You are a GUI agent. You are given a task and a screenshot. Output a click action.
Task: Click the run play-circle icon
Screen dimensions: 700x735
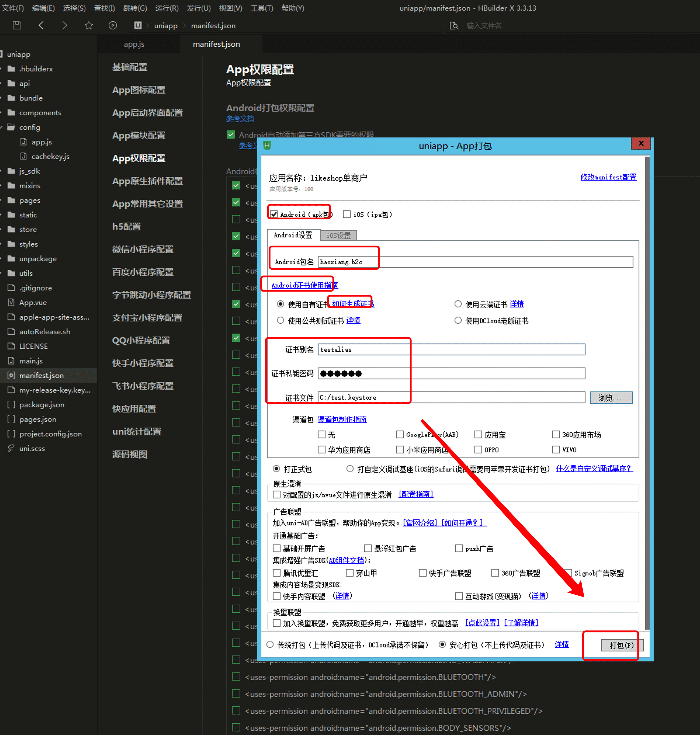pyautogui.click(x=113, y=25)
